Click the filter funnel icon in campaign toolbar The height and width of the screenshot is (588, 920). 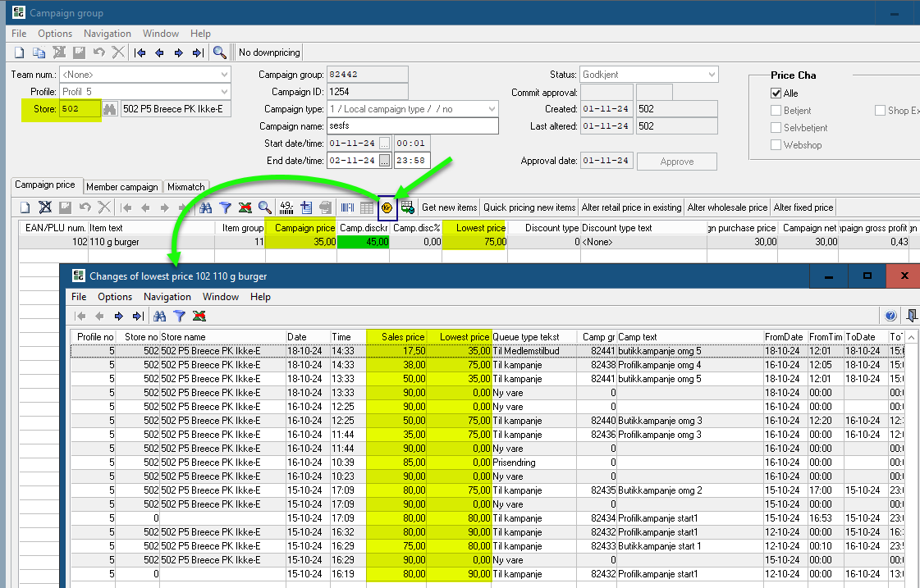coord(225,207)
